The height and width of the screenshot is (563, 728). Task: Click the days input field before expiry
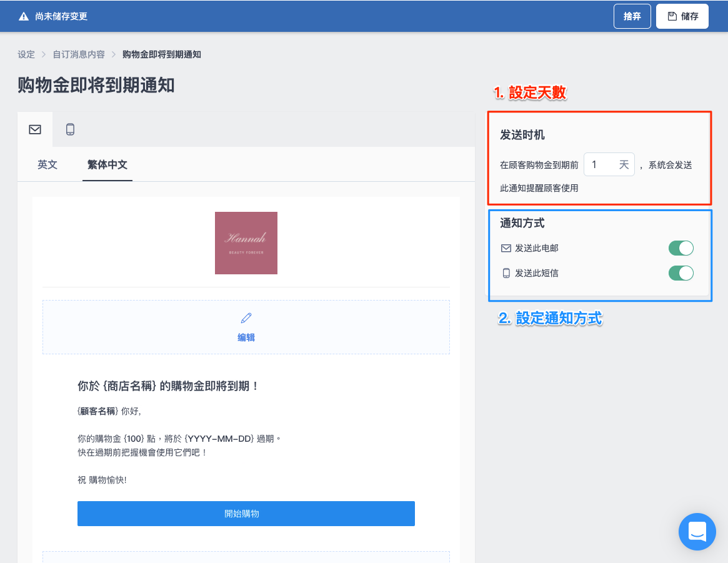[609, 165]
